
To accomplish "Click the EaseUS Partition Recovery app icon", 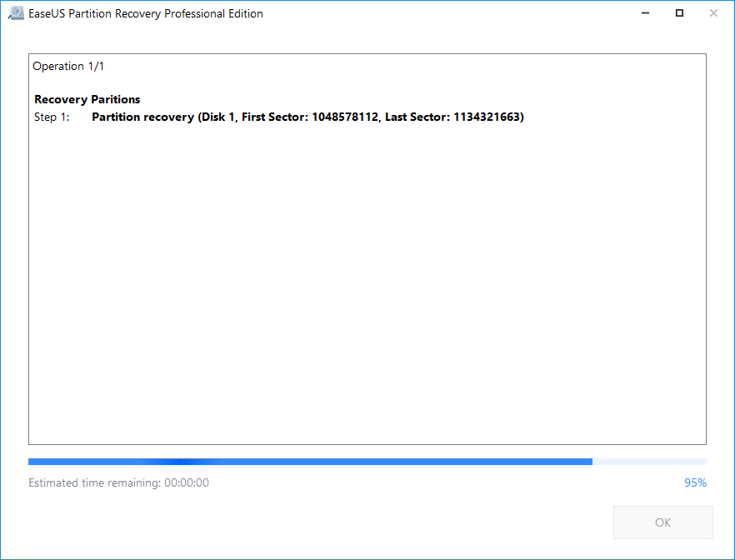I will click(x=16, y=13).
